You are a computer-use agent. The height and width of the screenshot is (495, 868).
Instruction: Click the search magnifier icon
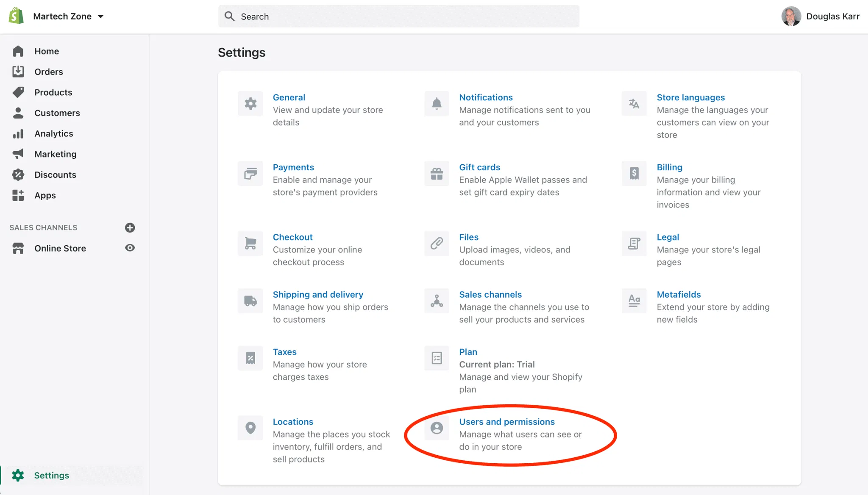pyautogui.click(x=229, y=16)
